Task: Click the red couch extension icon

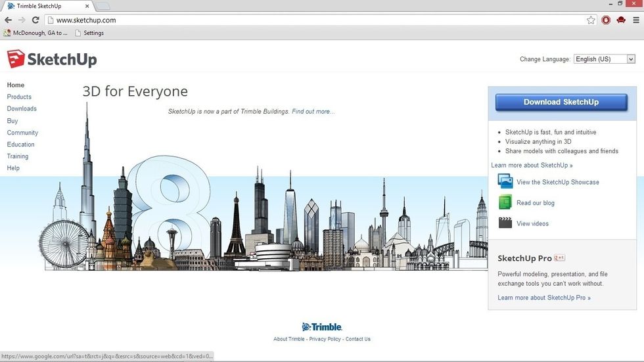Action: click(621, 20)
